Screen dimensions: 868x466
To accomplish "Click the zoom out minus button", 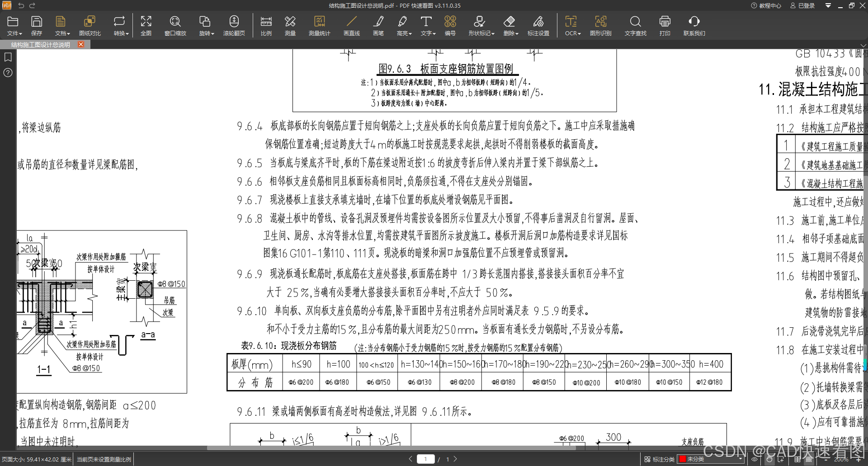I will coord(826,459).
